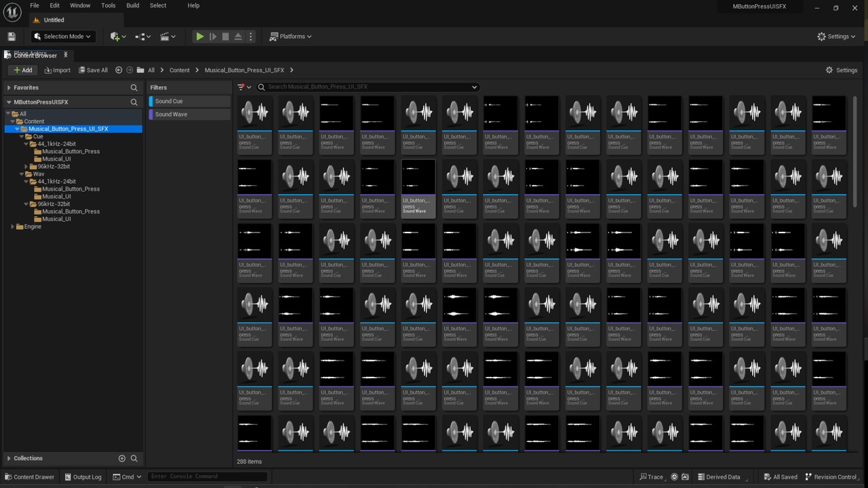Image resolution: width=868 pixels, height=488 pixels.
Task: Open the Window menu
Action: click(x=80, y=5)
